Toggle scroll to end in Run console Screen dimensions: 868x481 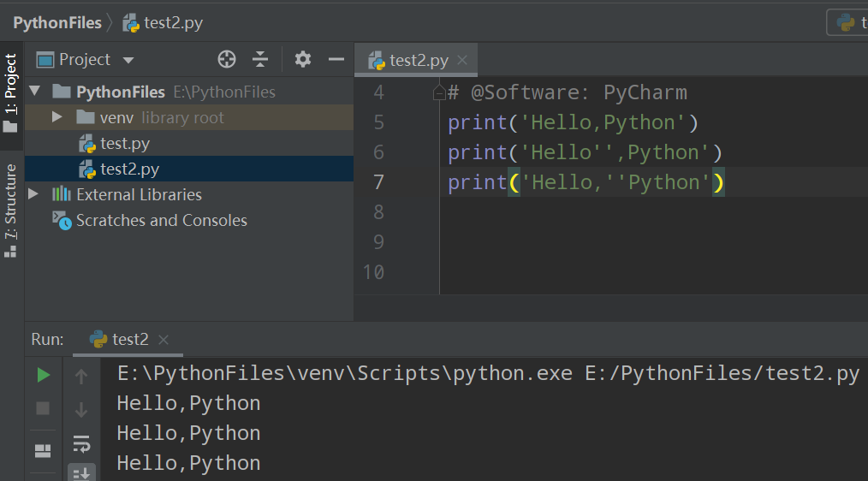[x=81, y=473]
